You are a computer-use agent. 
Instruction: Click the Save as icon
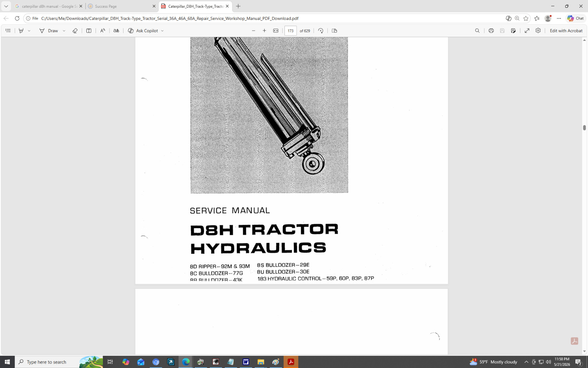[513, 31]
